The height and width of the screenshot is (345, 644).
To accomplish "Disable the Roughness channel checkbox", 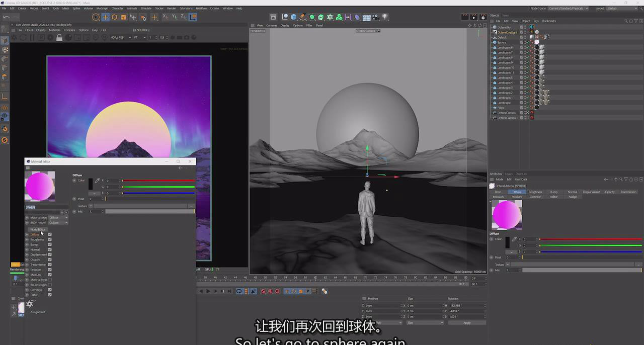I will 50,239.
